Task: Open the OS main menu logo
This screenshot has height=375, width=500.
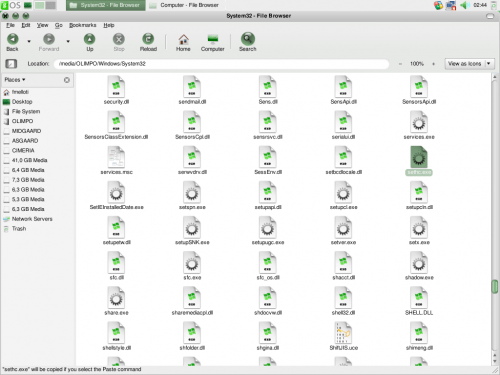Action: 11,5
